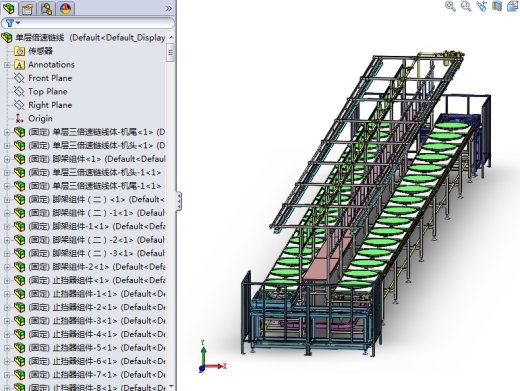The height and width of the screenshot is (391, 520).
Task: Click assembly icon of 脚架组件（二）<1>
Action: [19, 200]
